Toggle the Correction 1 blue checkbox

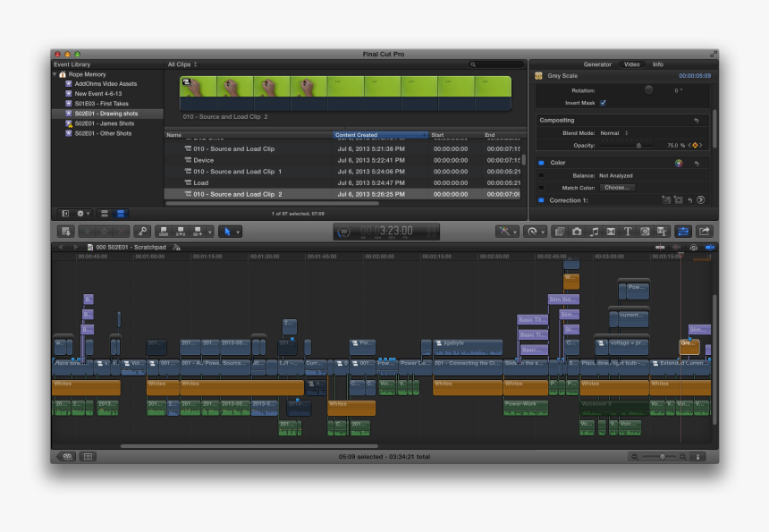542,200
